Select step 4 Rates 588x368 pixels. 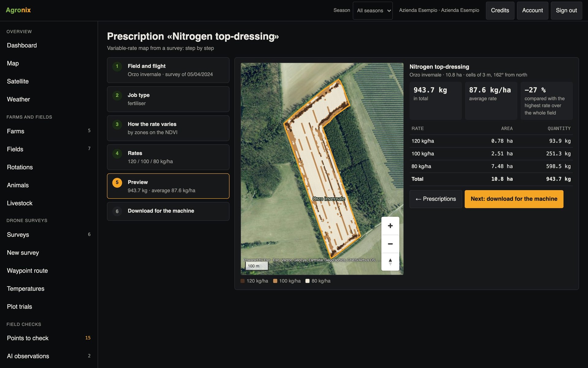pyautogui.click(x=168, y=157)
